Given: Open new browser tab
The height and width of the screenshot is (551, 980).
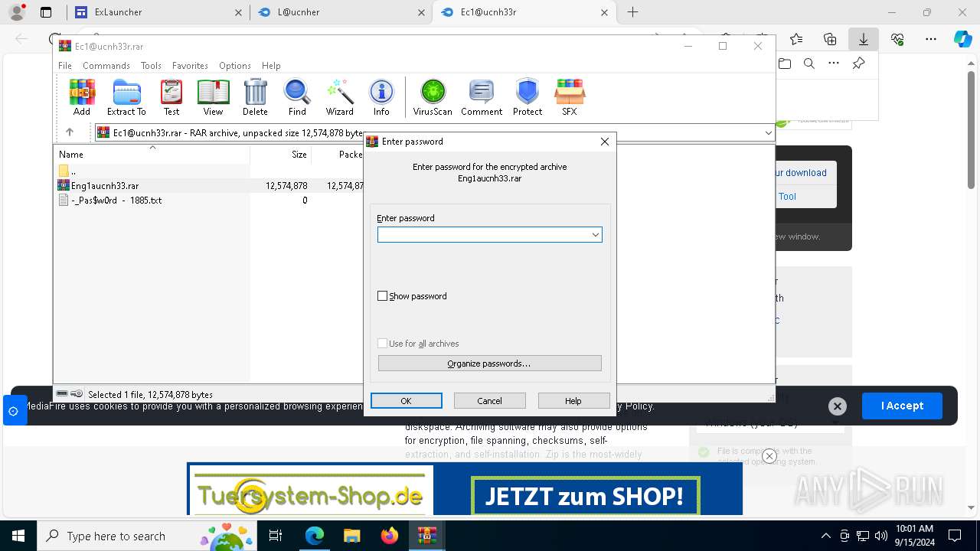Looking at the screenshot, I should pyautogui.click(x=632, y=12).
